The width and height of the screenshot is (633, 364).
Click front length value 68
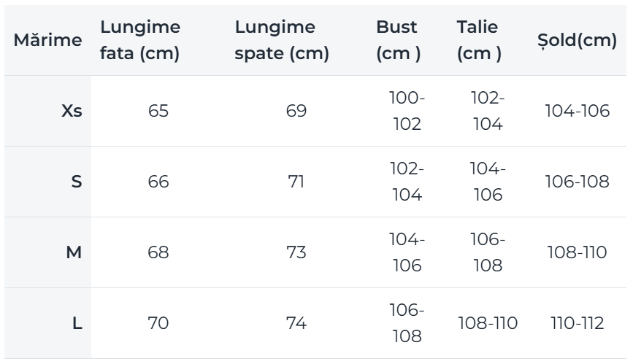[x=158, y=252]
